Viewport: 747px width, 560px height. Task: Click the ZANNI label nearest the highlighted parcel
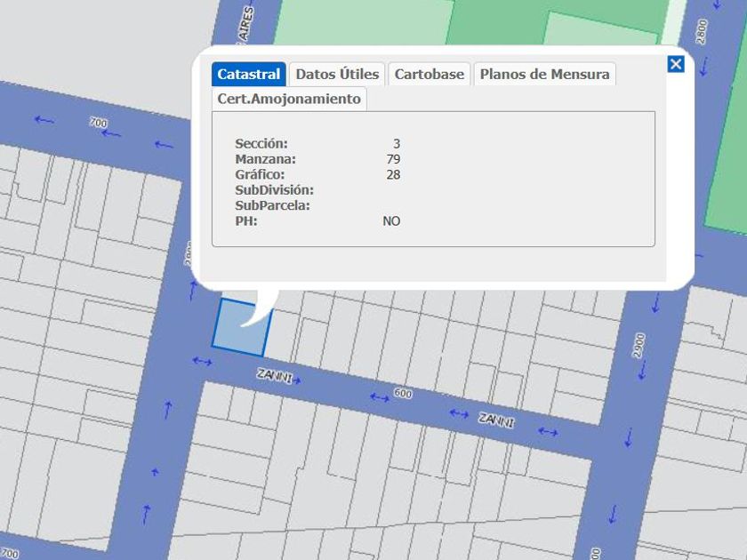click(x=275, y=375)
